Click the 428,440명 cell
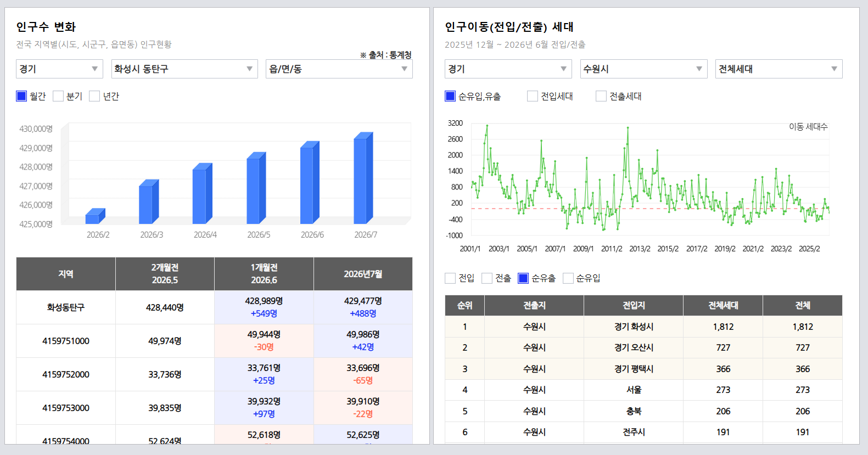 [165, 307]
